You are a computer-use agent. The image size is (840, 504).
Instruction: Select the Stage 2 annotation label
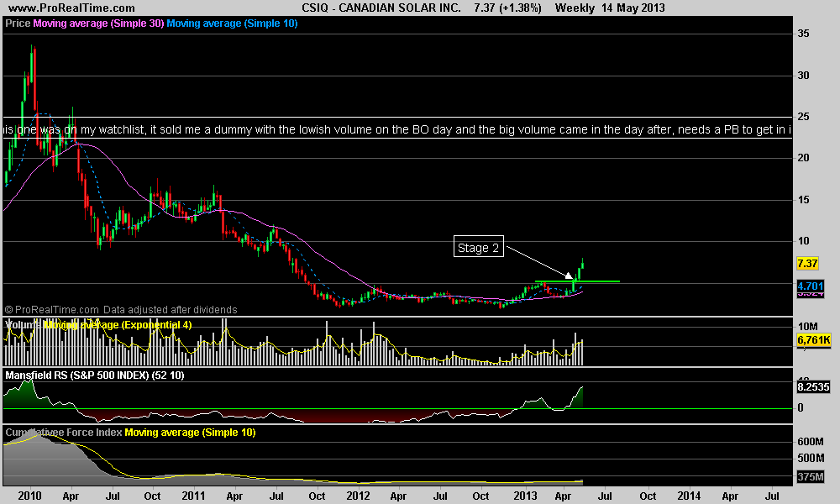point(479,248)
